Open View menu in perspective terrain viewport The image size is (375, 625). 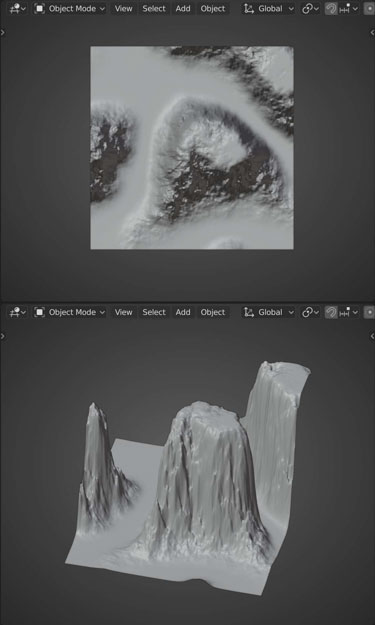(x=124, y=312)
